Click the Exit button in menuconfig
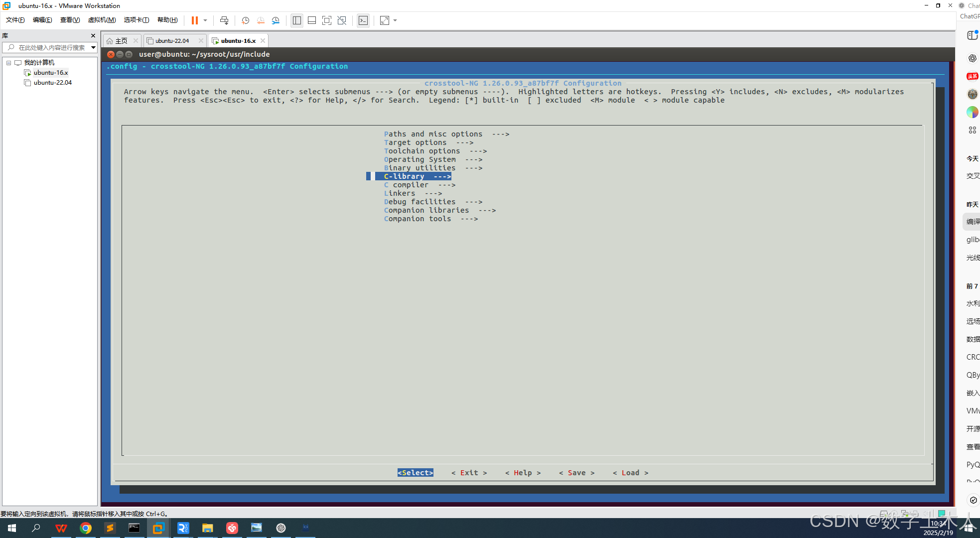The image size is (980, 538). [x=469, y=473]
